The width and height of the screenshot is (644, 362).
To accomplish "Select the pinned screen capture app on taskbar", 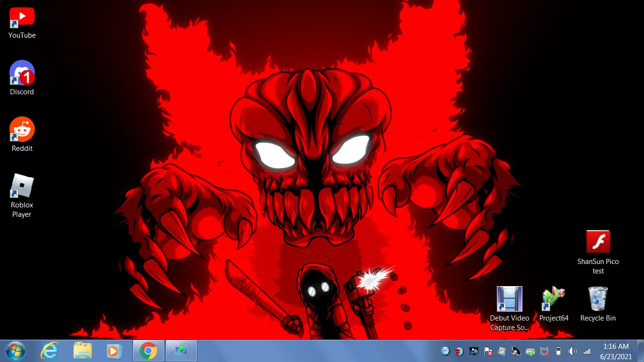I will pyautogui.click(x=181, y=351).
